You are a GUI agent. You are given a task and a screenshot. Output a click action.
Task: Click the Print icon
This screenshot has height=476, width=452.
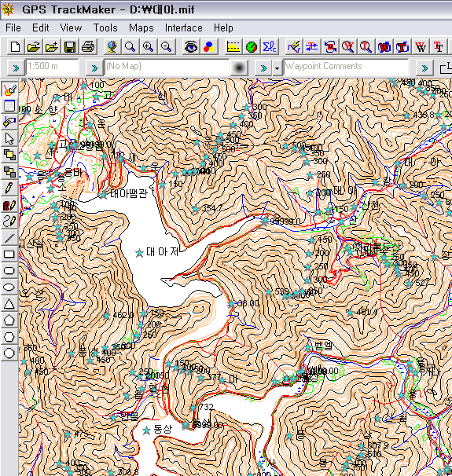[x=88, y=47]
